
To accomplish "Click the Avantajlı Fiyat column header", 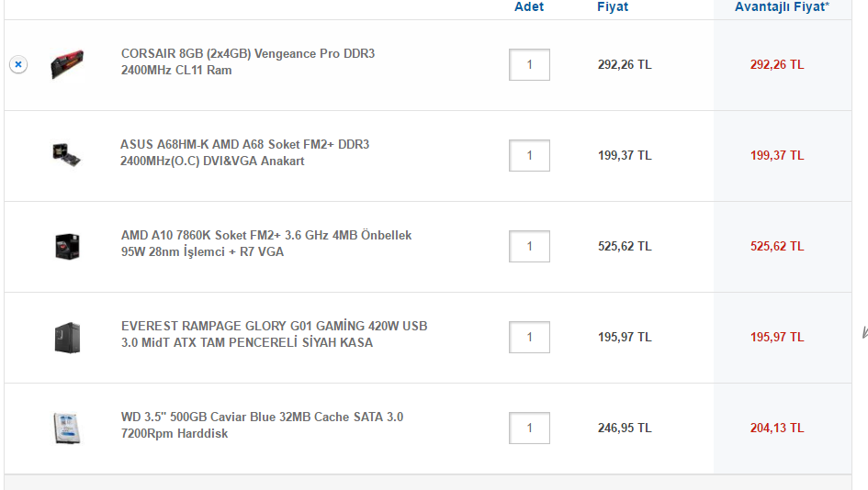I will 783,7.
